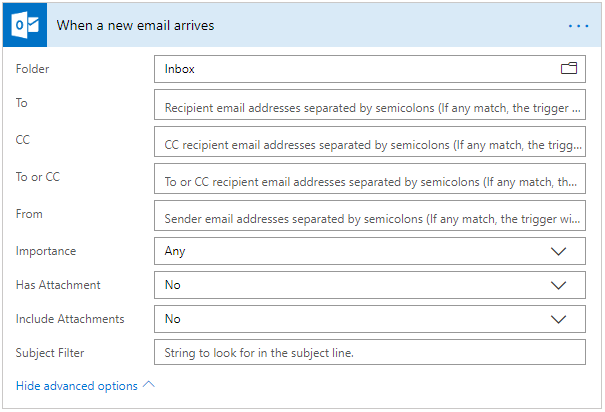The width and height of the screenshot is (605, 412).
Task: Click into the Folder field showing Inbox
Action: (350, 69)
